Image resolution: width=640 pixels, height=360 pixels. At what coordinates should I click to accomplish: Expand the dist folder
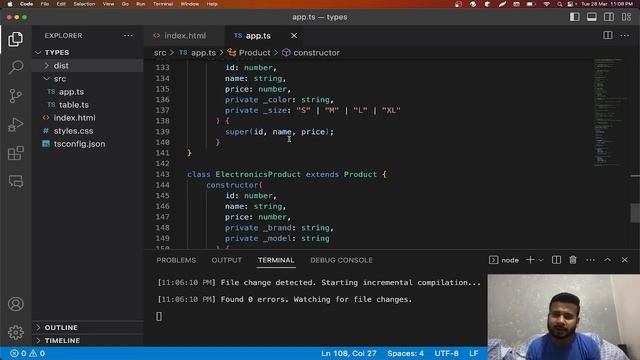88,66
